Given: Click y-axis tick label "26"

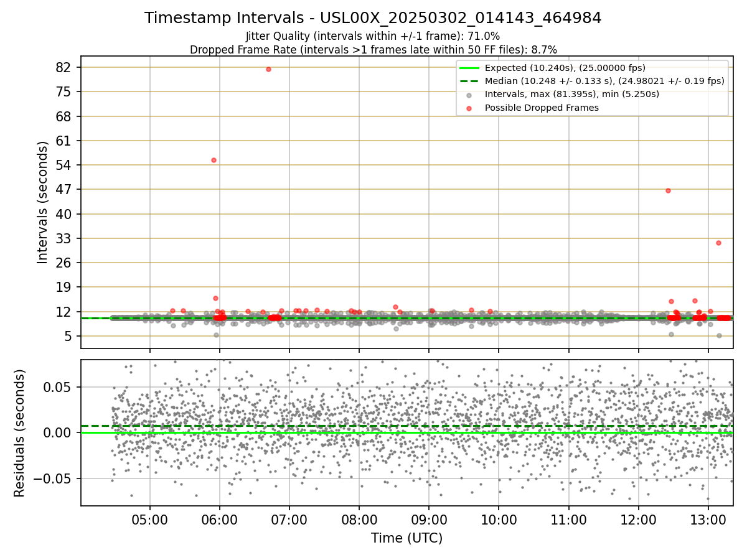Looking at the screenshot, I should (65, 263).
